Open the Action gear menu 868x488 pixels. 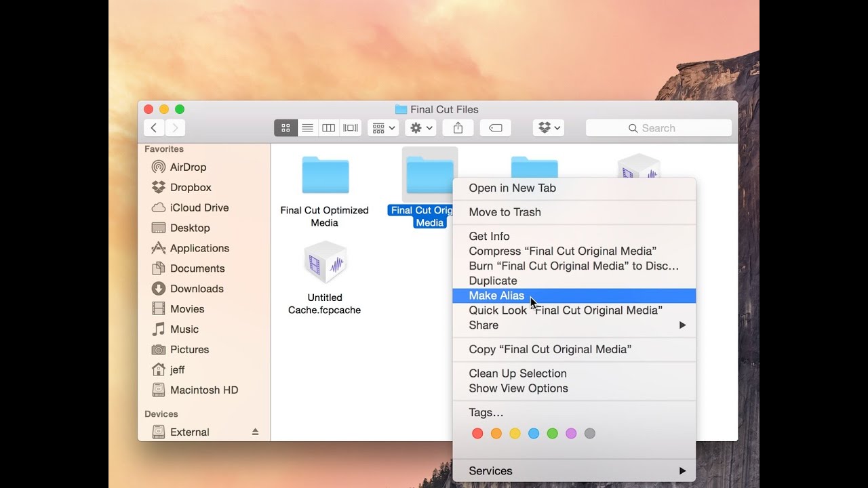click(420, 127)
